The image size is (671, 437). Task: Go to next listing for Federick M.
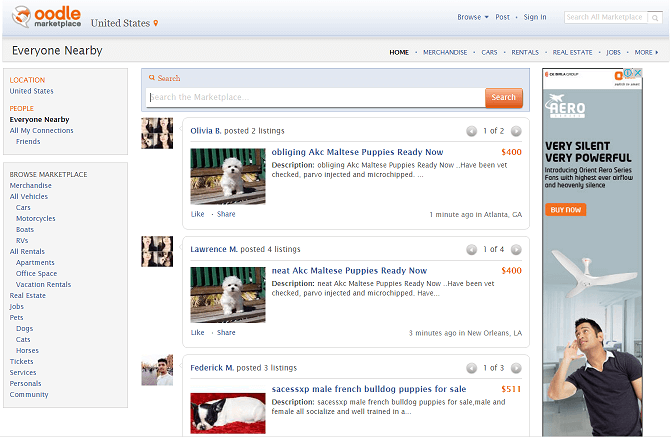coord(516,368)
